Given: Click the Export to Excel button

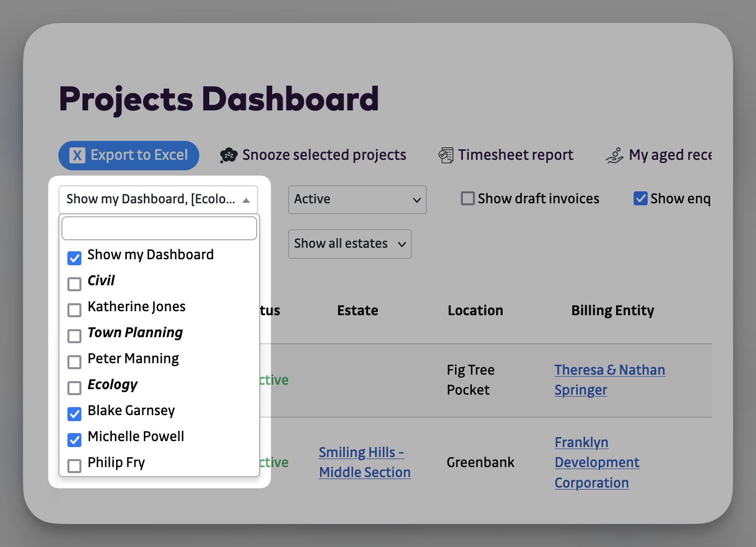Looking at the screenshot, I should [x=128, y=155].
